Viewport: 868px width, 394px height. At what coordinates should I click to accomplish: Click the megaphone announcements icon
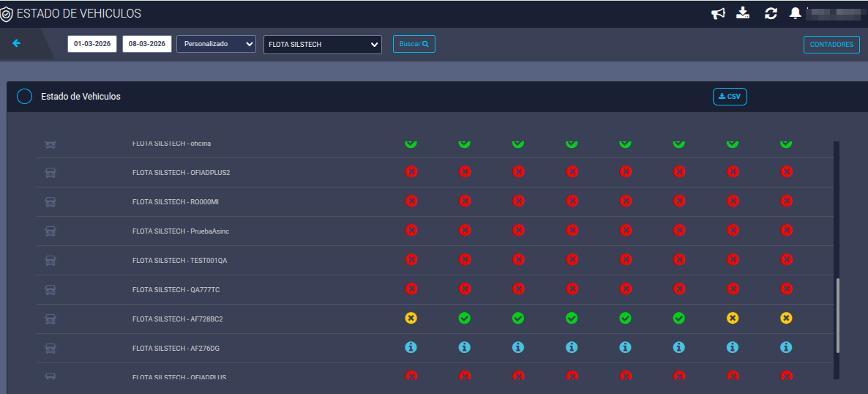[x=718, y=13]
